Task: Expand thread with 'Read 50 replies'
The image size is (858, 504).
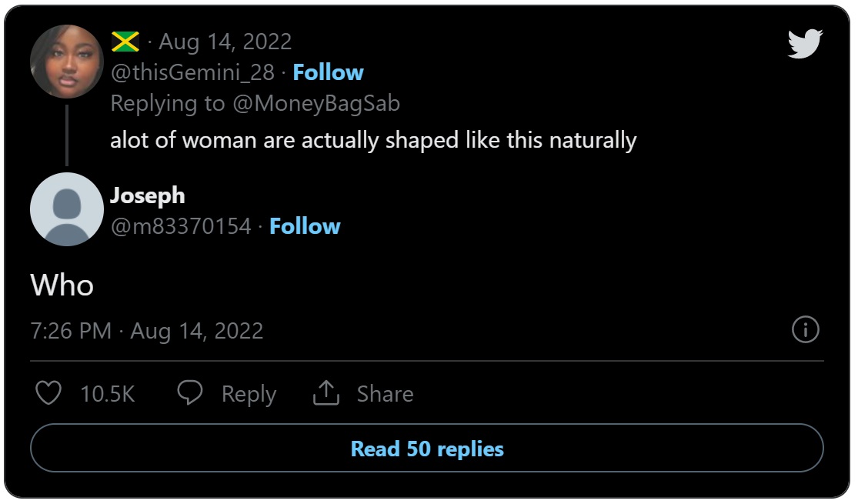Action: point(427,449)
